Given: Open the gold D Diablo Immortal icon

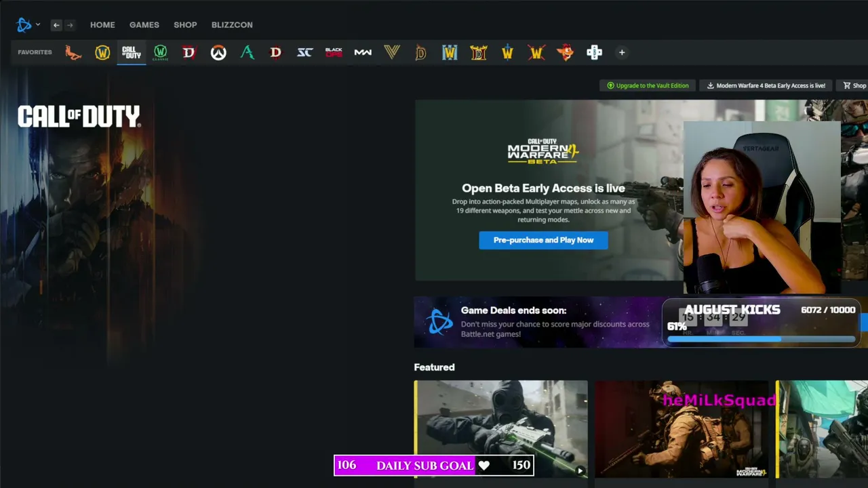Looking at the screenshot, I should [x=420, y=52].
